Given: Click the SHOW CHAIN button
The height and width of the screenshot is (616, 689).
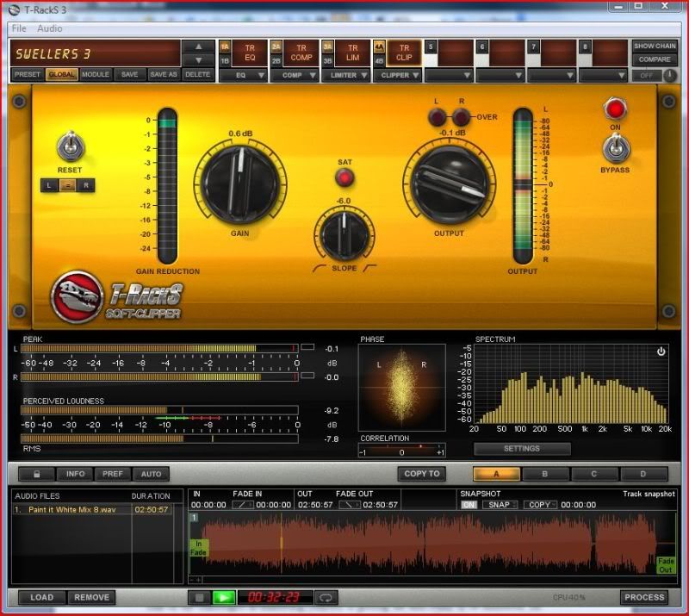Looking at the screenshot, I should [x=655, y=47].
